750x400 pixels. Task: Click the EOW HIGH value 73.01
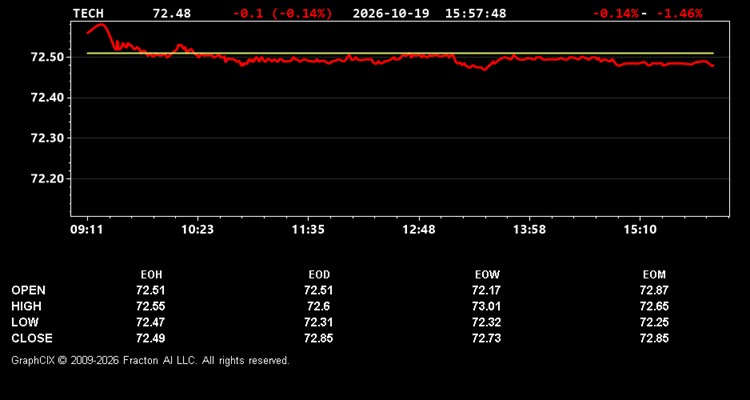(x=486, y=306)
